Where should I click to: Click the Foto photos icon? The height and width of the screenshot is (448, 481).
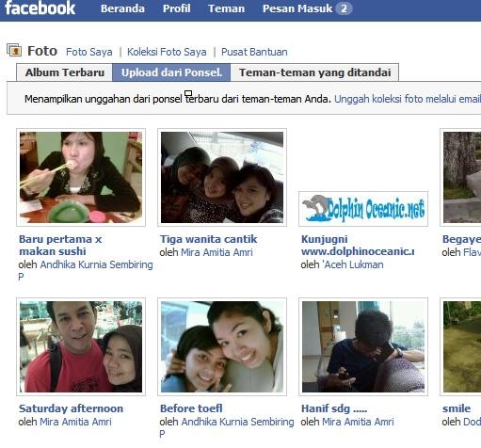click(x=14, y=50)
